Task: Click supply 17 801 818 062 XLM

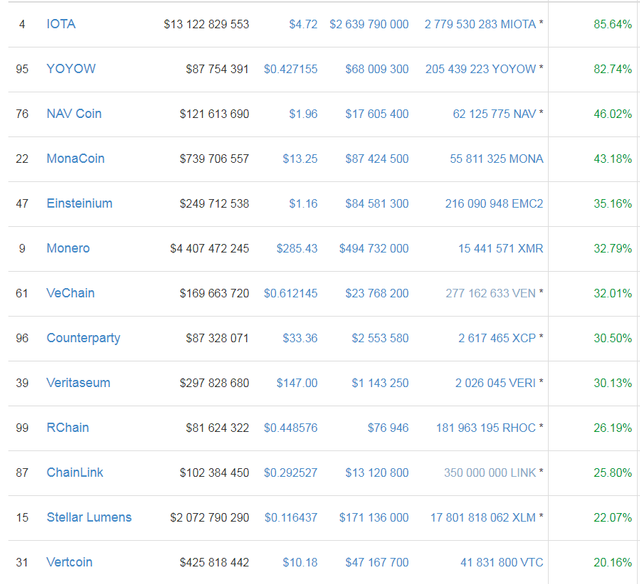Action: [x=483, y=518]
